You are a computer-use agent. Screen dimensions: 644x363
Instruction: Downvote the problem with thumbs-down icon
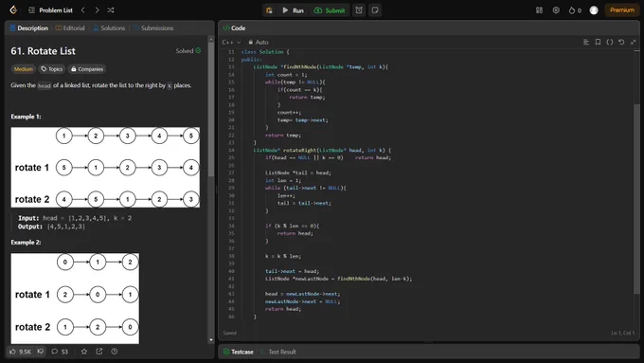click(x=40, y=352)
